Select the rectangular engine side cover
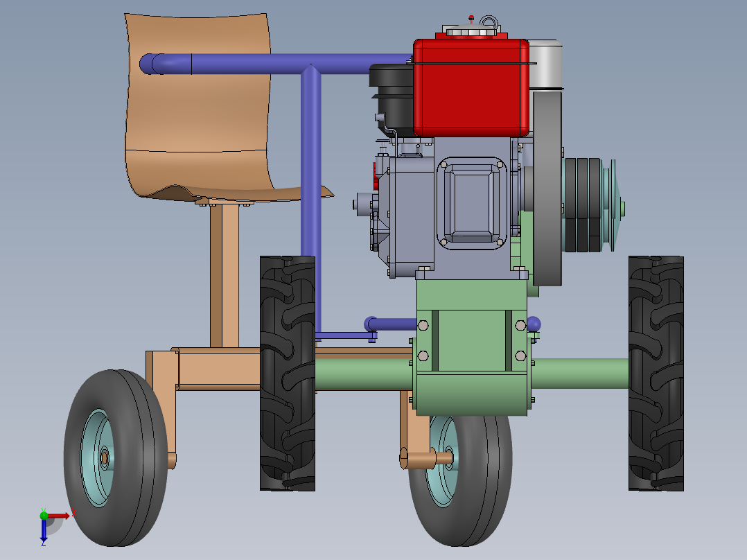 coord(472,204)
